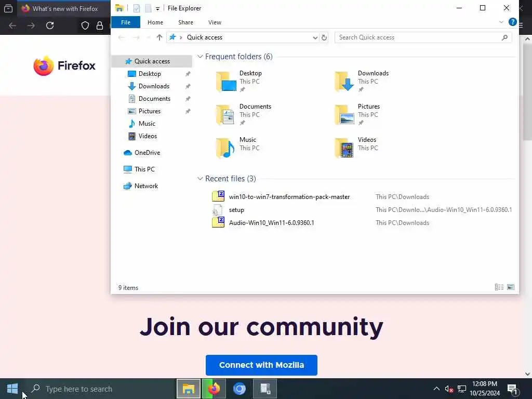The width and height of the screenshot is (532, 399).
Task: Open the Downloads folder tile in Frequent folders
Action: point(362,82)
